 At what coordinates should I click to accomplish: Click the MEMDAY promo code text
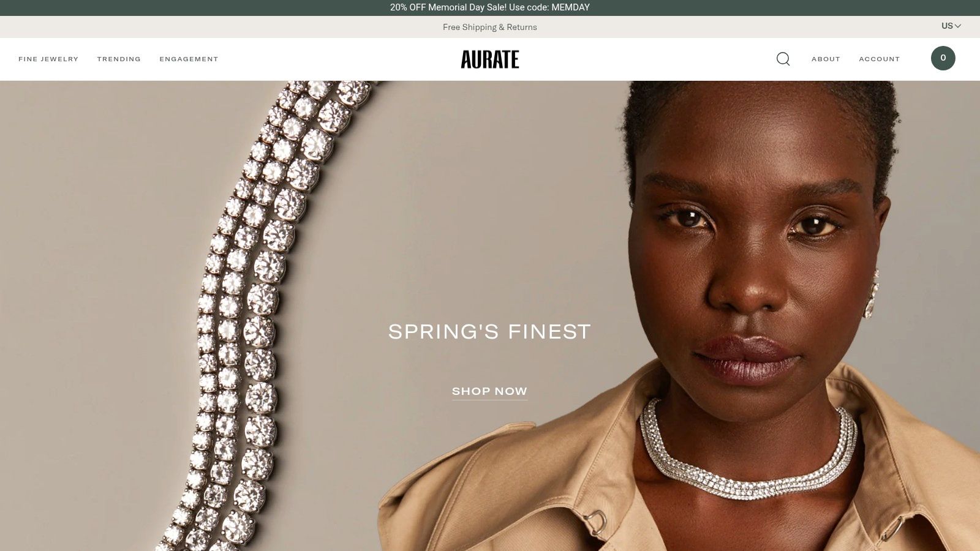570,7
